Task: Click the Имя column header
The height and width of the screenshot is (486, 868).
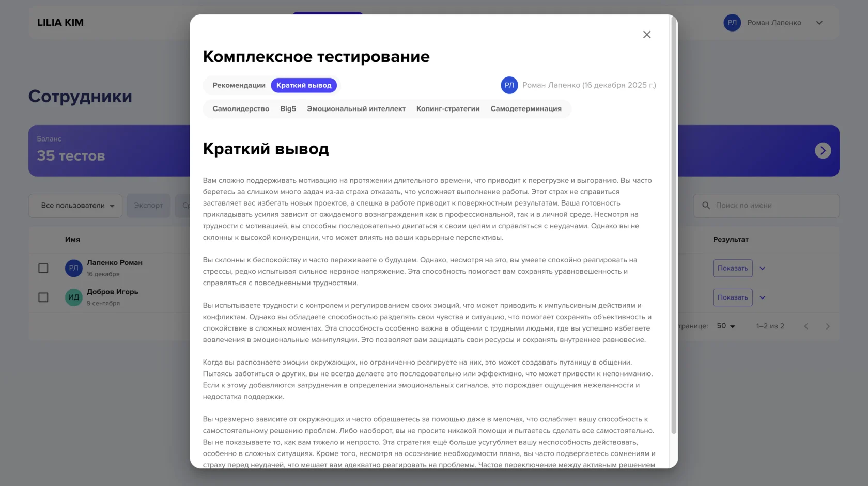Action: (x=72, y=240)
